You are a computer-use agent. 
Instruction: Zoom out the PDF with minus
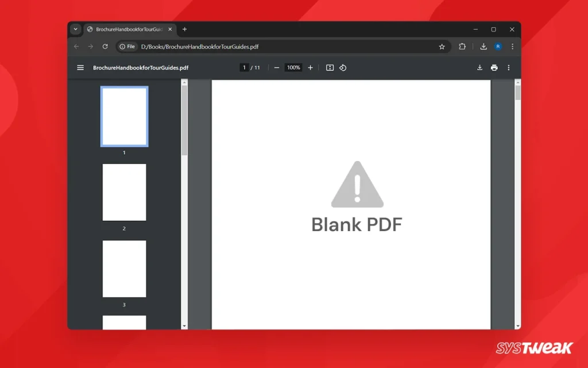click(277, 68)
